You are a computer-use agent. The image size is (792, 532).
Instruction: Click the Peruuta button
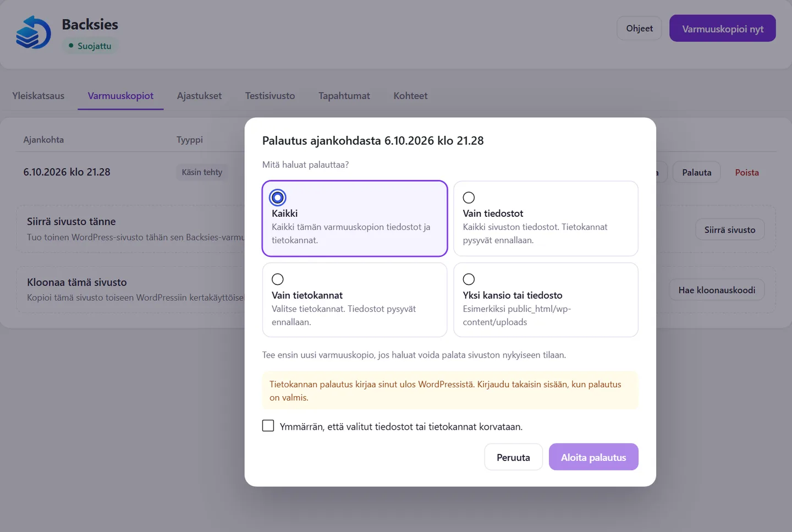(x=513, y=457)
